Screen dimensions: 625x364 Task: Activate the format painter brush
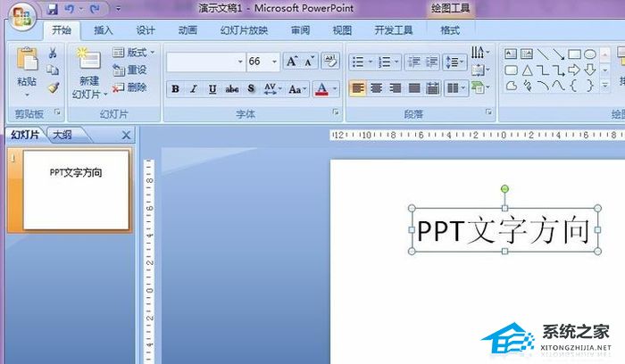pyautogui.click(x=53, y=87)
